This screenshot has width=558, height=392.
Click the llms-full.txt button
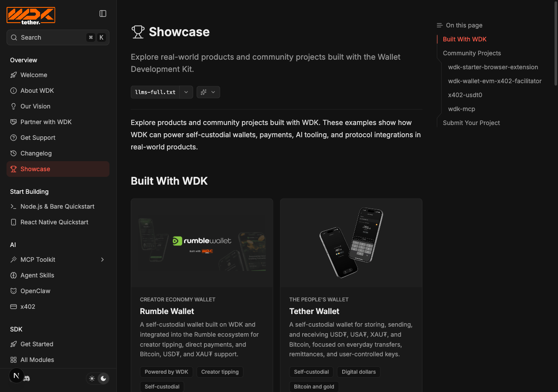[155, 92]
